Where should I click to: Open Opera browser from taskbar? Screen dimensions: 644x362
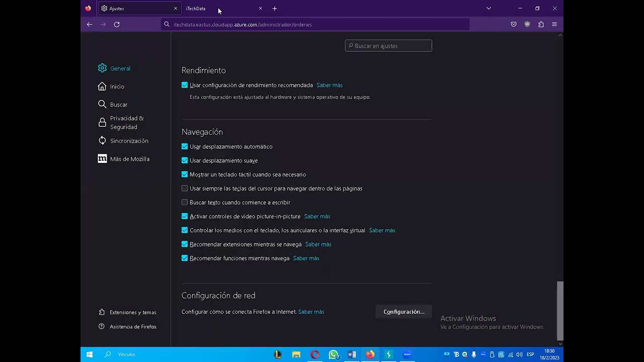[x=315, y=354]
